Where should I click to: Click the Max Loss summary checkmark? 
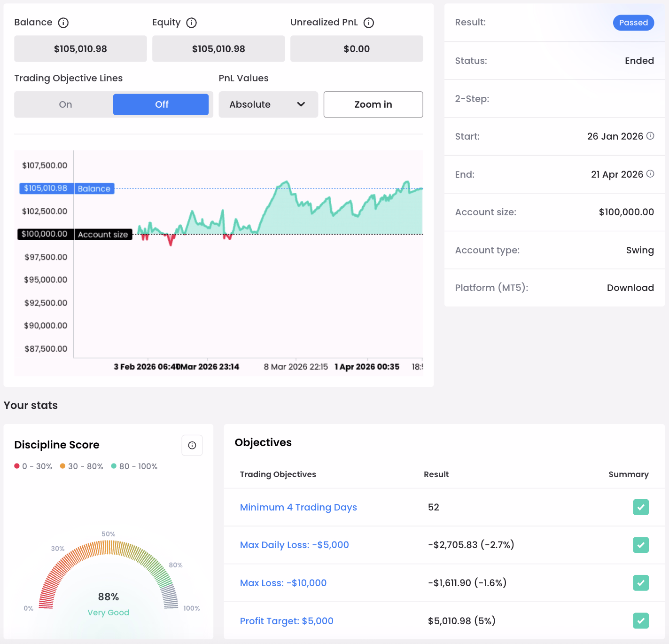(x=641, y=583)
